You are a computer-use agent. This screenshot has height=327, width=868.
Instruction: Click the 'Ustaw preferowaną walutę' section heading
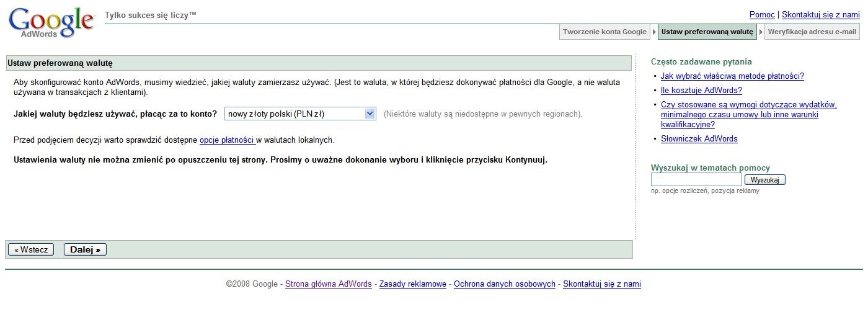[x=60, y=63]
